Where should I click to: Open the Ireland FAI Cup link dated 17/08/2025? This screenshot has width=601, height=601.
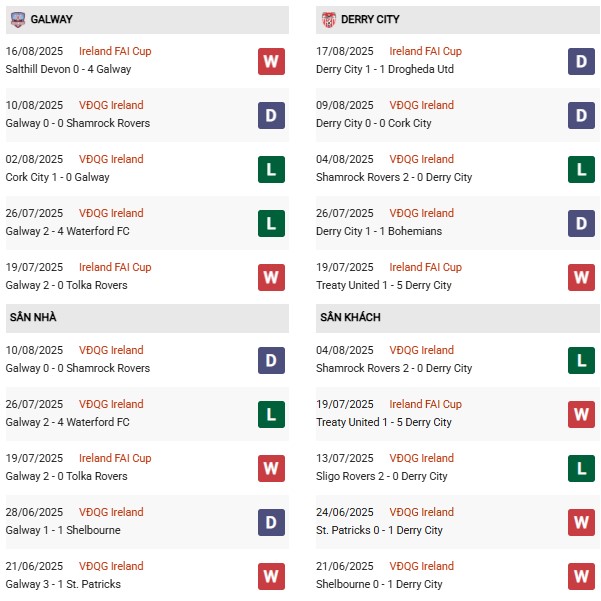coord(426,51)
